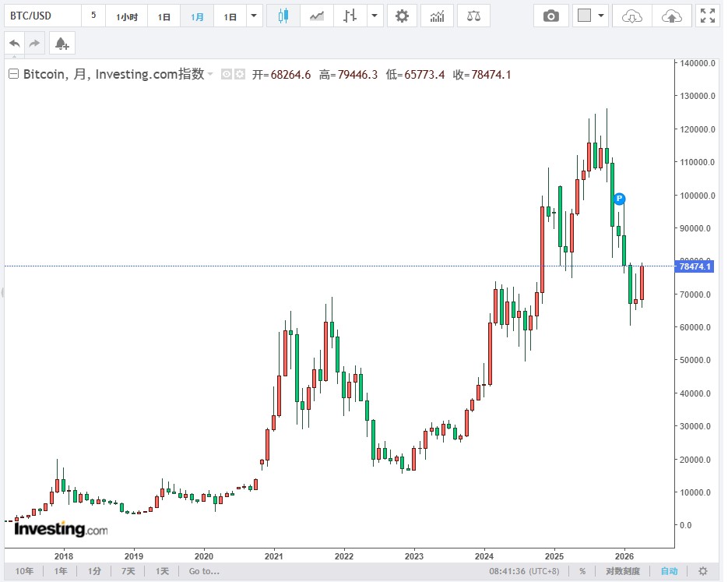Take a chart snapshot with camera icon
This screenshot has height=582, width=728.
pyautogui.click(x=551, y=16)
